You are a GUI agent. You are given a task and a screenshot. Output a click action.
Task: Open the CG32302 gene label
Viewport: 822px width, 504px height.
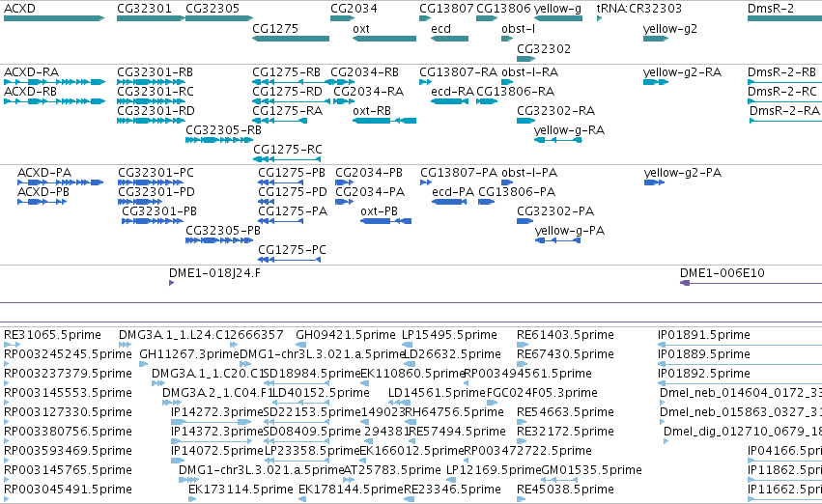click(544, 49)
